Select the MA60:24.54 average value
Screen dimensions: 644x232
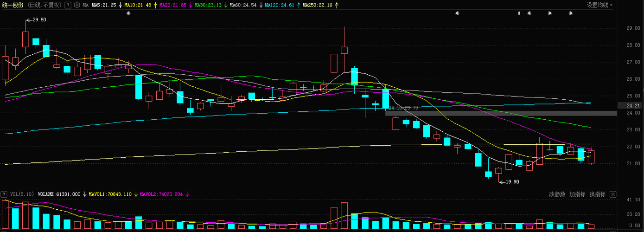[243, 5]
